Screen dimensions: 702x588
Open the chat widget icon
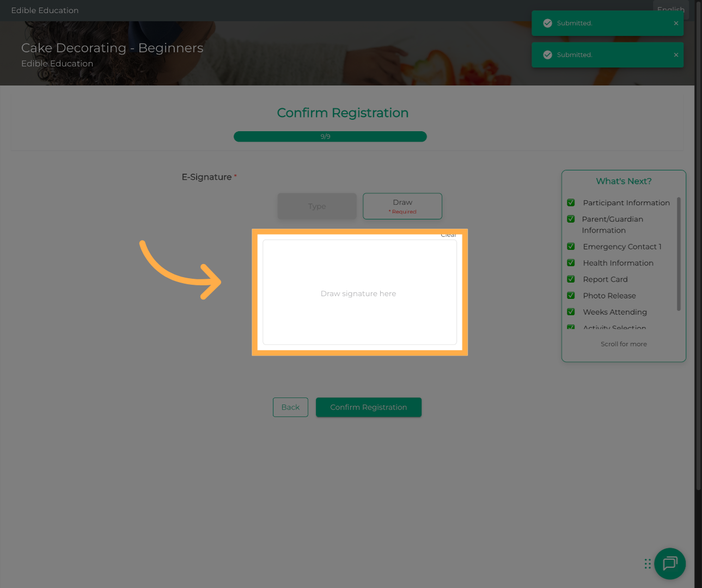[669, 563]
